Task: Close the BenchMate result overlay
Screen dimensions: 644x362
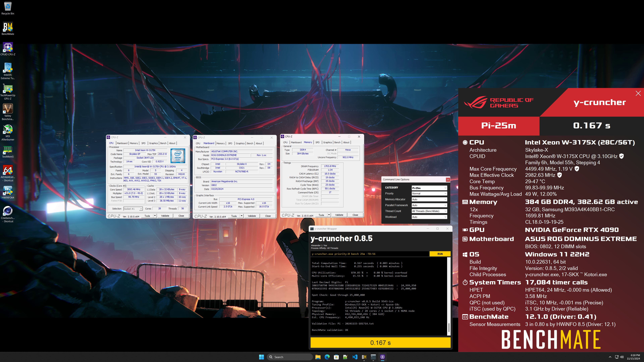Action: 638,94
